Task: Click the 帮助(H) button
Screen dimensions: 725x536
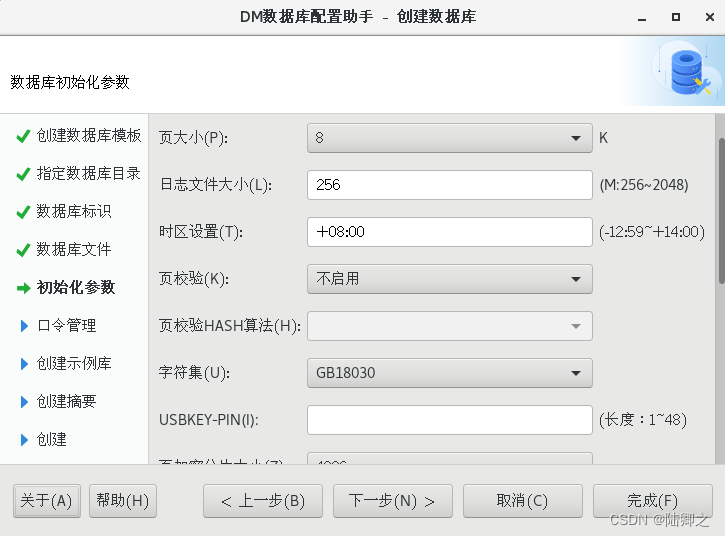Action: [x=123, y=501]
